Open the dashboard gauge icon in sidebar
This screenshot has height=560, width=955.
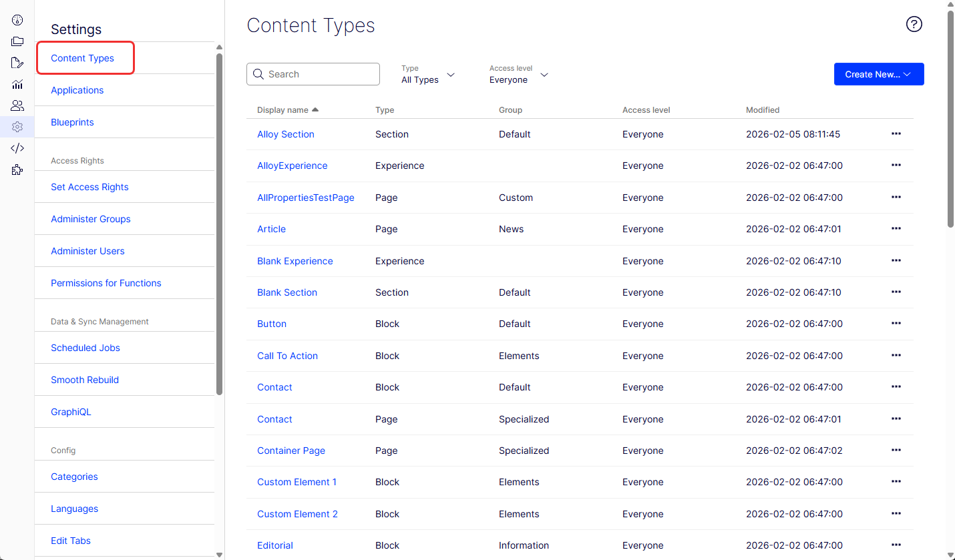[17, 20]
